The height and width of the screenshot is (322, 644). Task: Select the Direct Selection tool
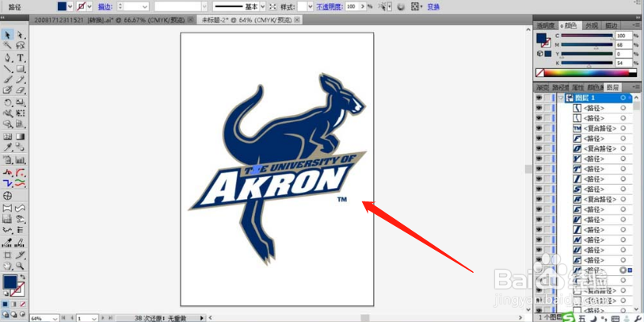pos(20,35)
